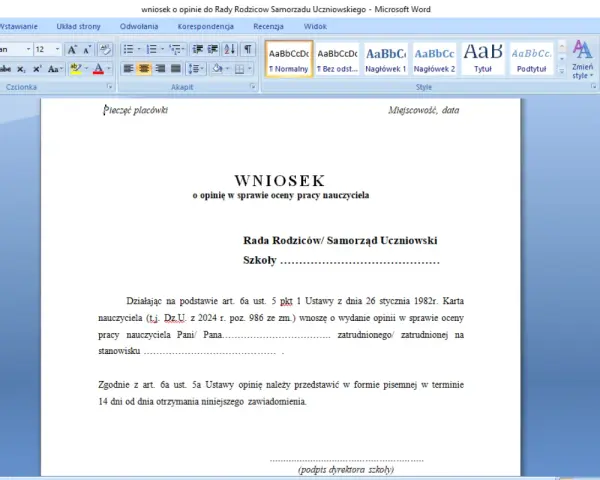Open the Wstawianie tab
600x480 pixels.
point(19,26)
